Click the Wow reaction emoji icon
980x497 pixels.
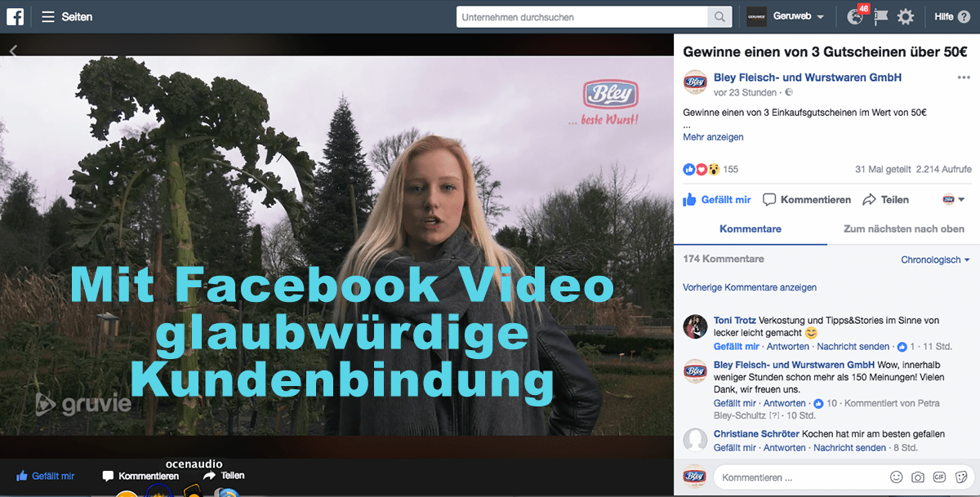tap(713, 169)
